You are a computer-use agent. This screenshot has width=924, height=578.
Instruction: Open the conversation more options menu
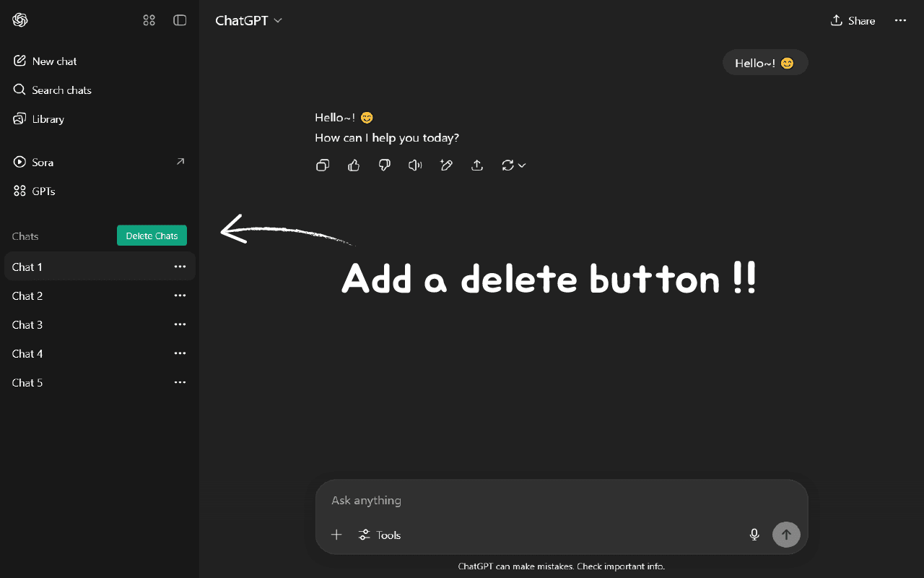point(900,20)
